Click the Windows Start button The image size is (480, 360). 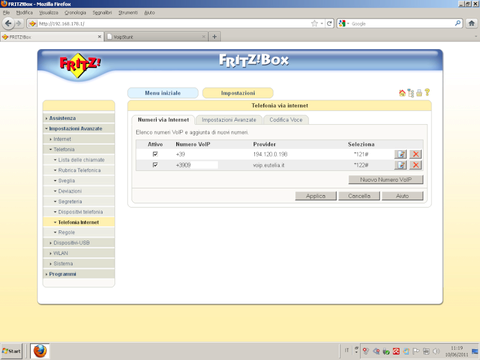(x=11, y=351)
